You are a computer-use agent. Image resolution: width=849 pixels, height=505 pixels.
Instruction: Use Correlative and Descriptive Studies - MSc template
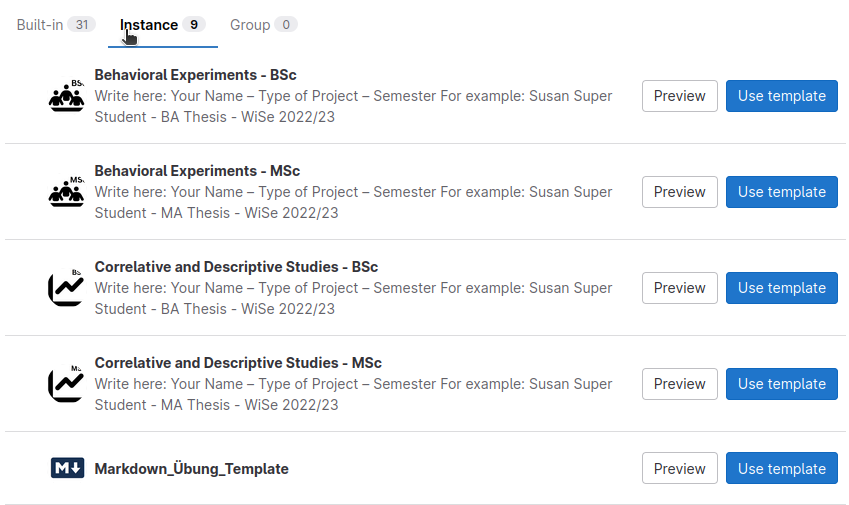click(x=781, y=384)
